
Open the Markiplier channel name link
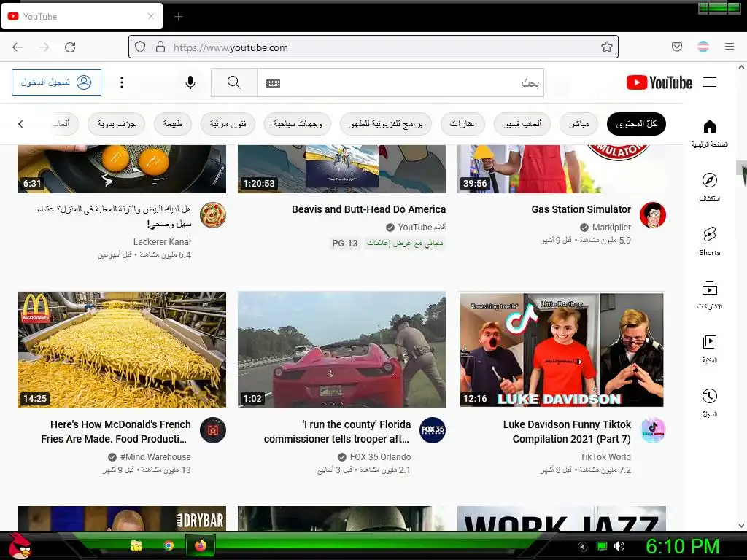click(x=611, y=227)
